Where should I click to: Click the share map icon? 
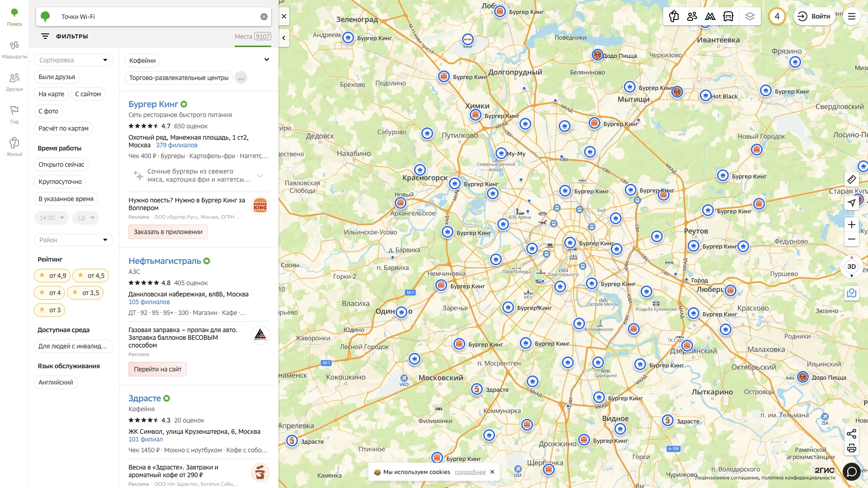(851, 434)
